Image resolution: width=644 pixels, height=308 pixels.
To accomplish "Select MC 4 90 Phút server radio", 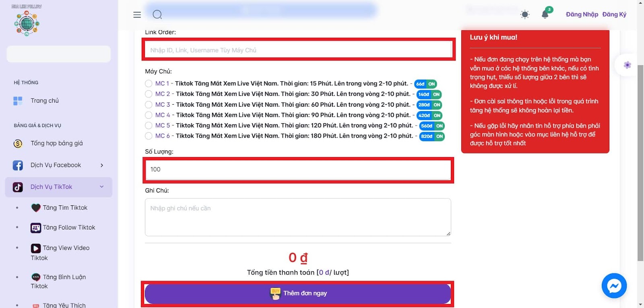I will [149, 115].
